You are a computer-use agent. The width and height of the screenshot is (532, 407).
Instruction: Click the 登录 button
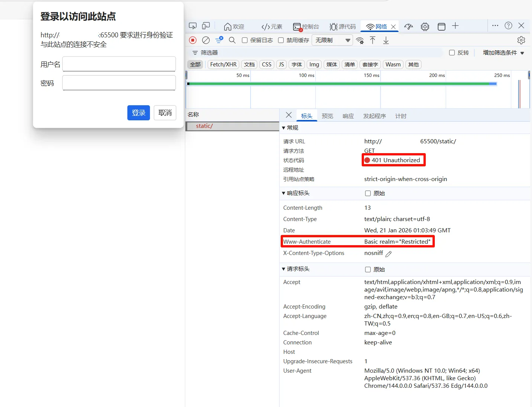138,113
